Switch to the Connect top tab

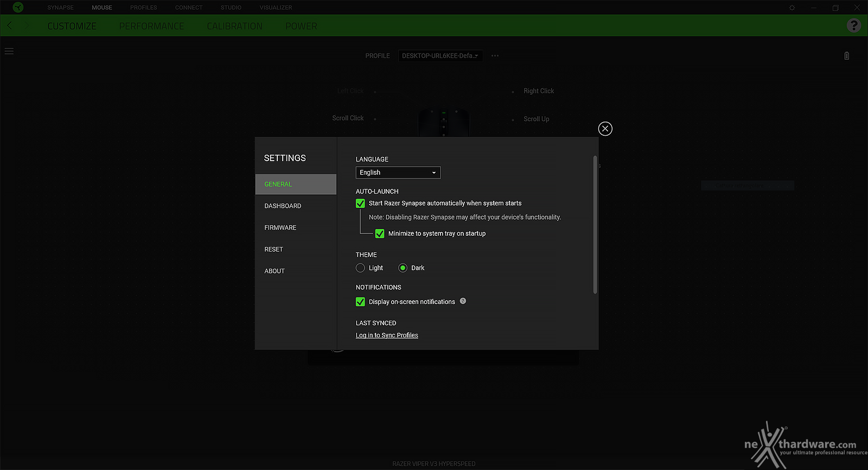(x=189, y=8)
